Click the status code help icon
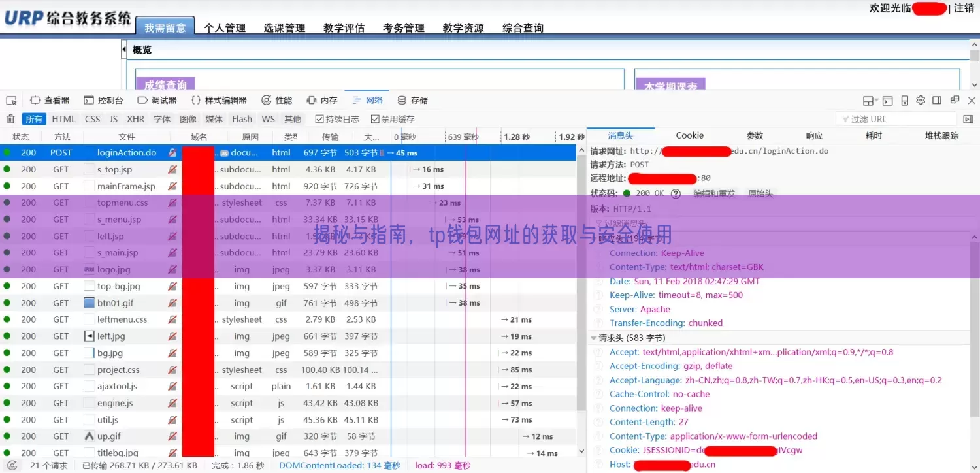980x473 pixels. click(676, 194)
